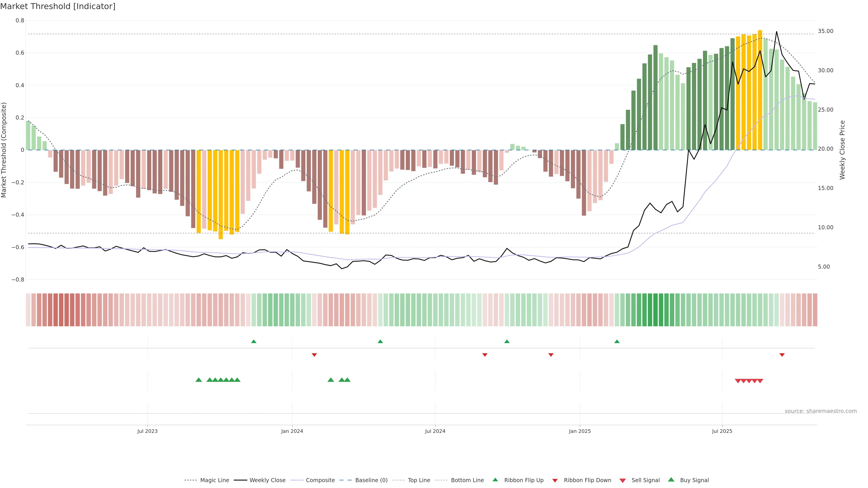Click the Weekly Close Price axis title

click(x=842, y=150)
